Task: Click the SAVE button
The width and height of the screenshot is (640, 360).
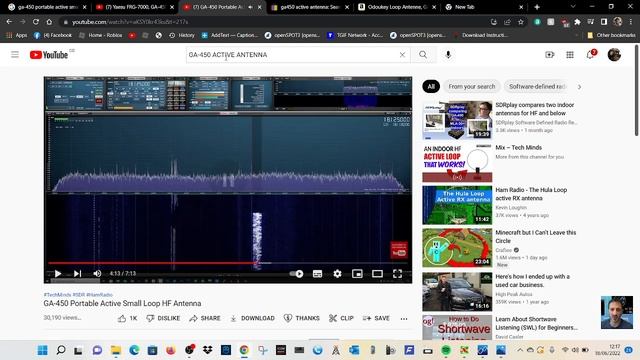Action: click(376, 318)
